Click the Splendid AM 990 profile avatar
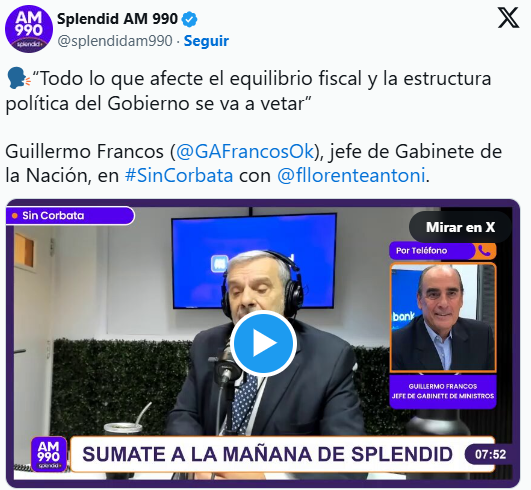The height and width of the screenshot is (490, 531). click(29, 29)
